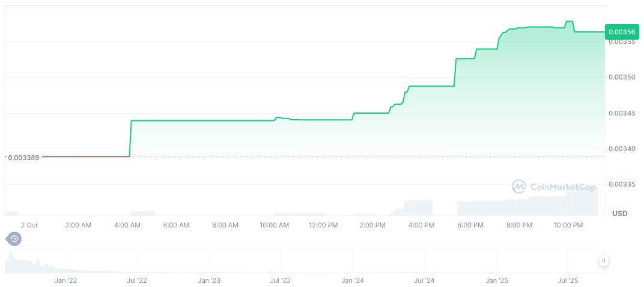Click Jan '25 on the mini timeline

[497, 280]
